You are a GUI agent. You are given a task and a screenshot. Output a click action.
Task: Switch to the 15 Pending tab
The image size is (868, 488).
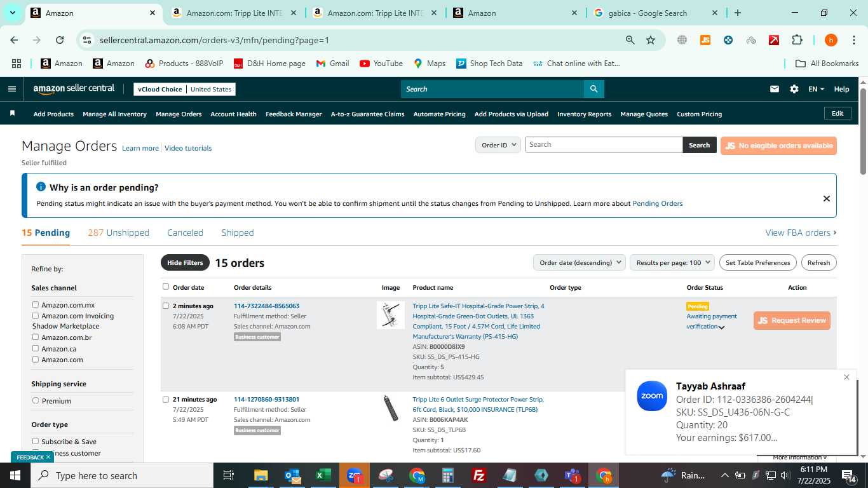tap(46, 233)
